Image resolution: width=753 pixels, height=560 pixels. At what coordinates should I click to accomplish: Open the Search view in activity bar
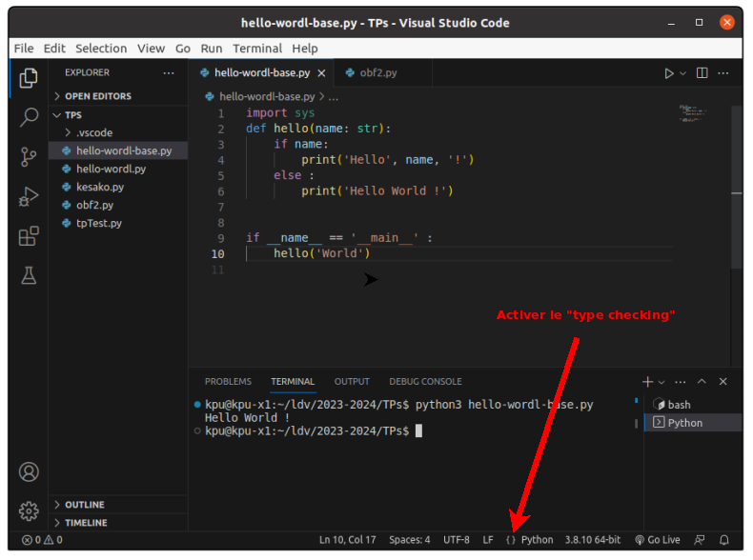(x=29, y=117)
